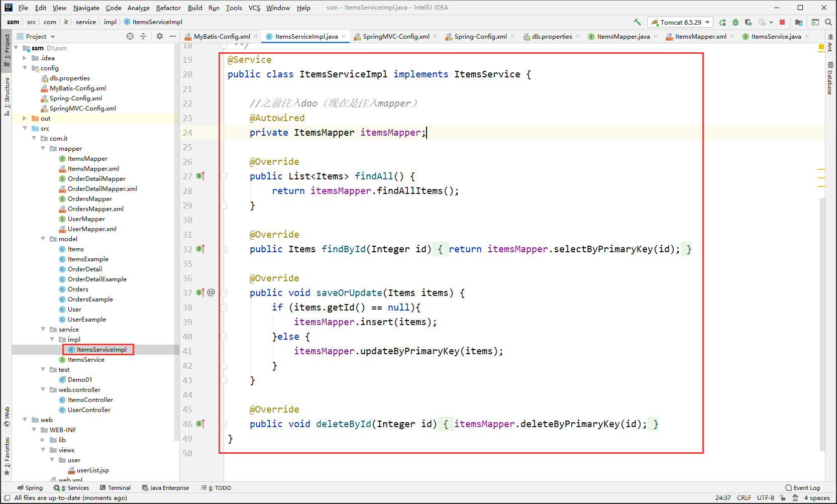The height and width of the screenshot is (504, 837).
Task: Collapse the web.controller package
Action: coord(43,389)
